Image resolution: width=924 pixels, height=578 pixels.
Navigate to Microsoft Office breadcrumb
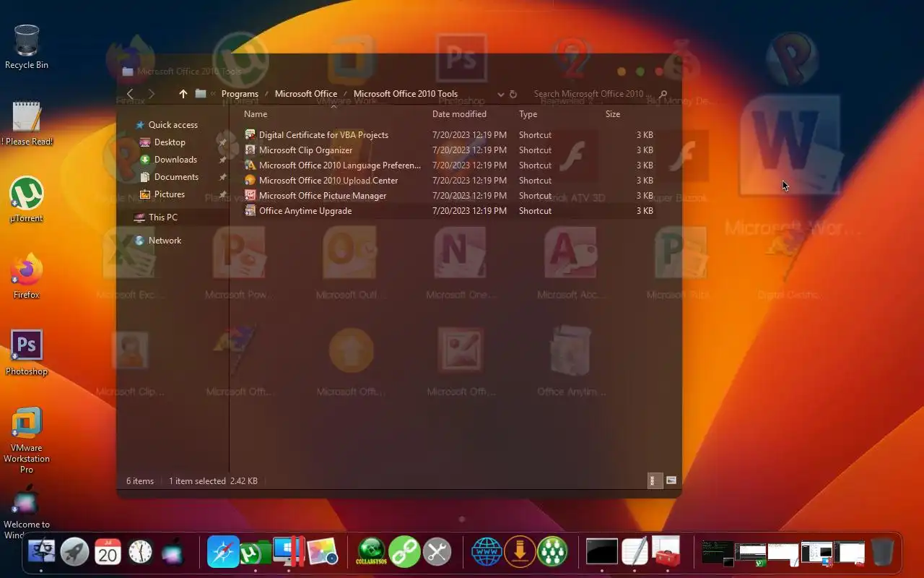pos(306,94)
